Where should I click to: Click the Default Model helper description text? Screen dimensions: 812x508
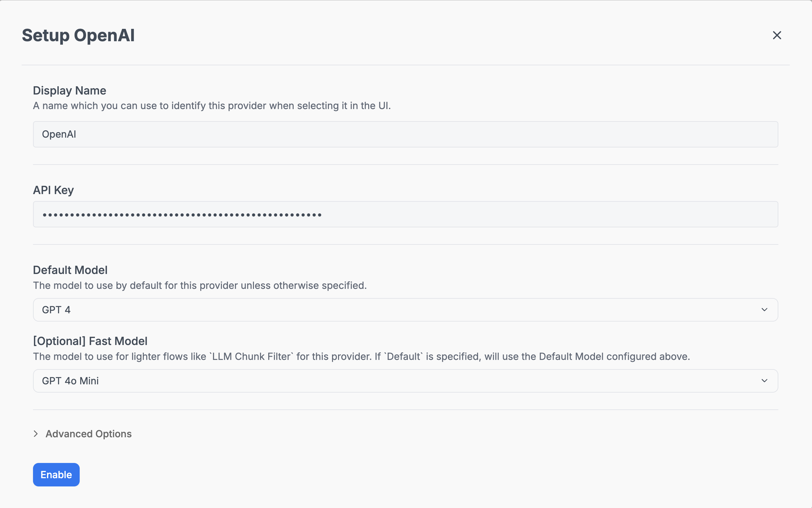pos(200,286)
